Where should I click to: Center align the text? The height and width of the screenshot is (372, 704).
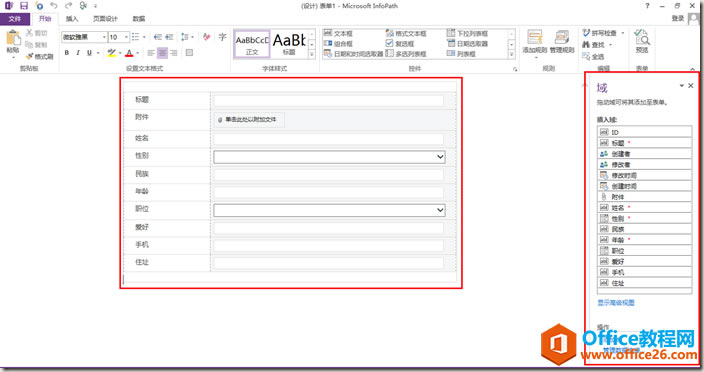click(x=163, y=53)
